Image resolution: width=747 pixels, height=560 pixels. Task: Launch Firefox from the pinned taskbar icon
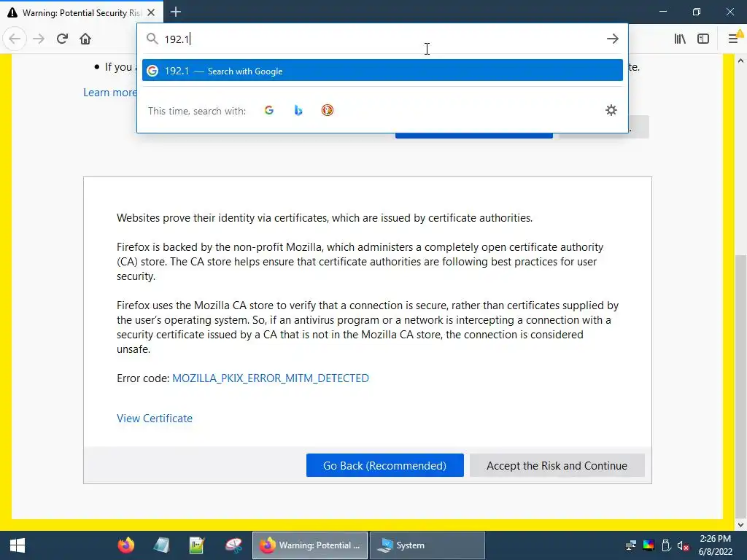pos(126,545)
